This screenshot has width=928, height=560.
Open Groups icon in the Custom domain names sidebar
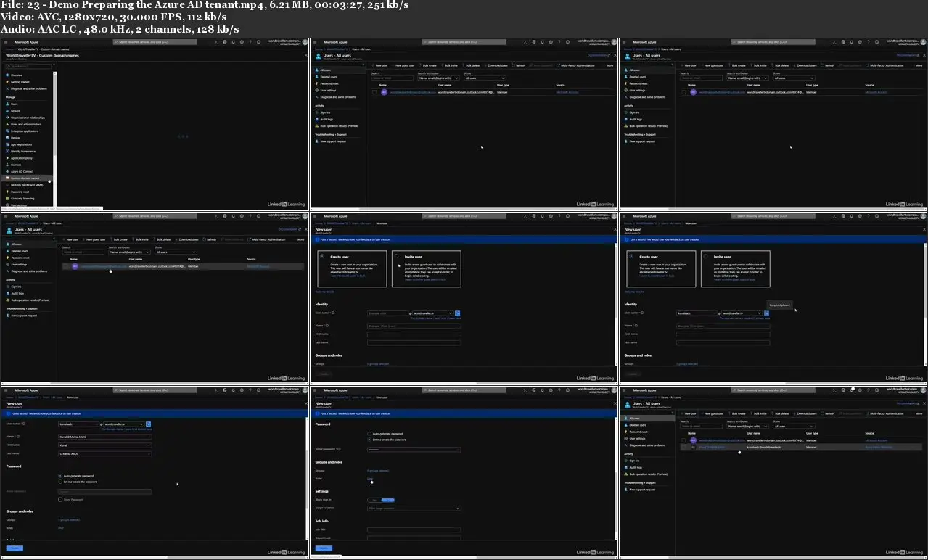[x=7, y=110]
